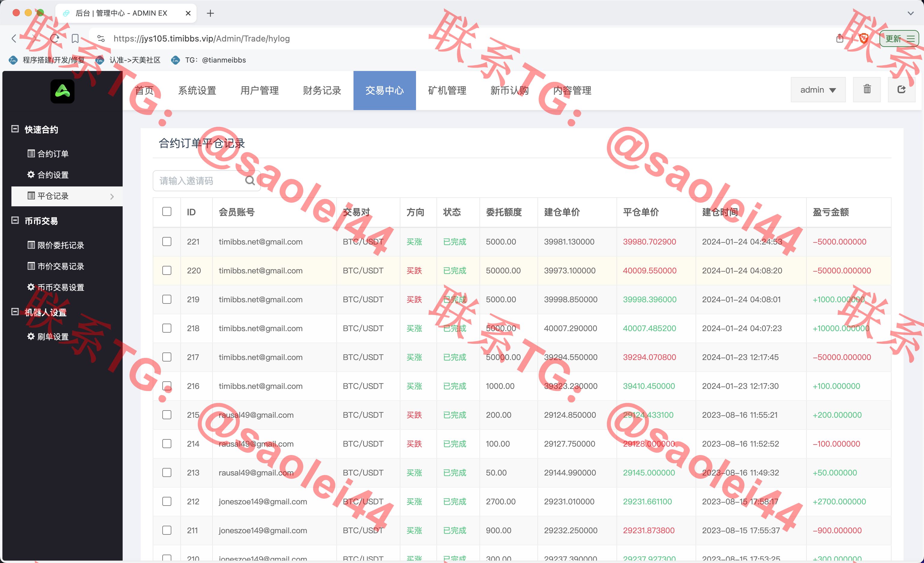Open the 财务记录 tab
The height and width of the screenshot is (563, 924).
(x=322, y=91)
